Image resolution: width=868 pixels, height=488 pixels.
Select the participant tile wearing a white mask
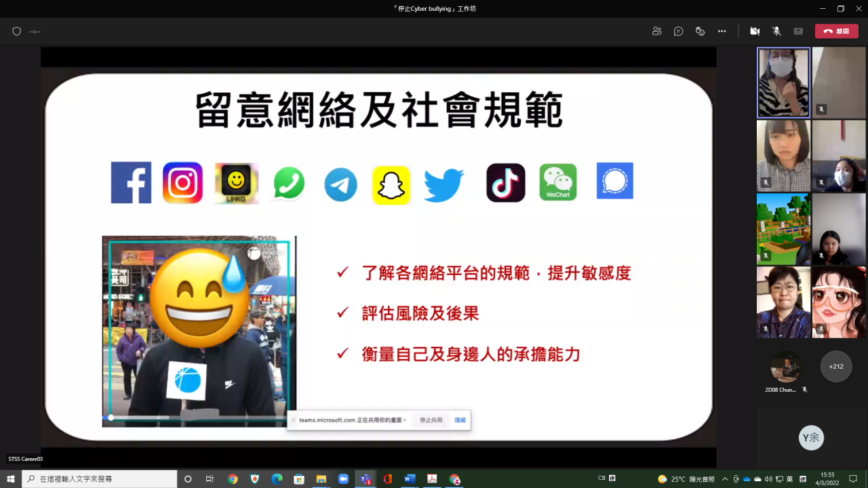pyautogui.click(x=783, y=83)
